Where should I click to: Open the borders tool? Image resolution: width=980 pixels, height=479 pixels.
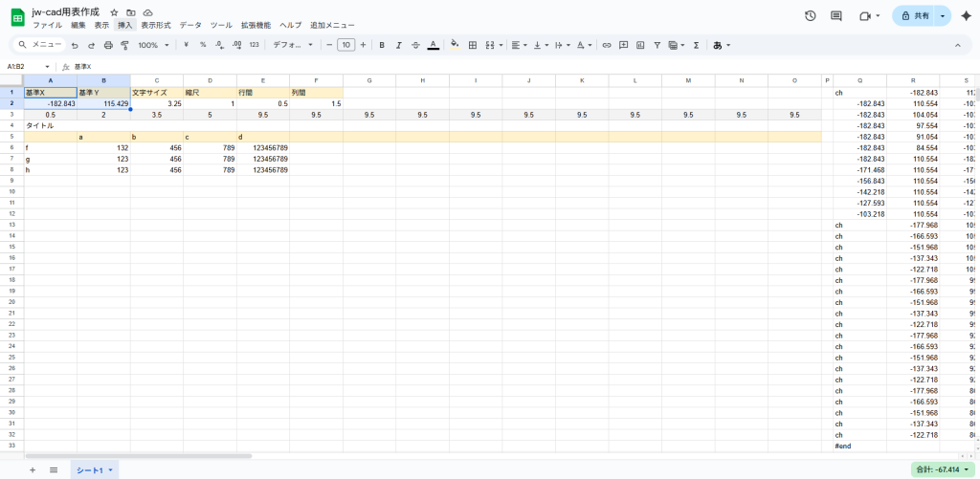[473, 45]
